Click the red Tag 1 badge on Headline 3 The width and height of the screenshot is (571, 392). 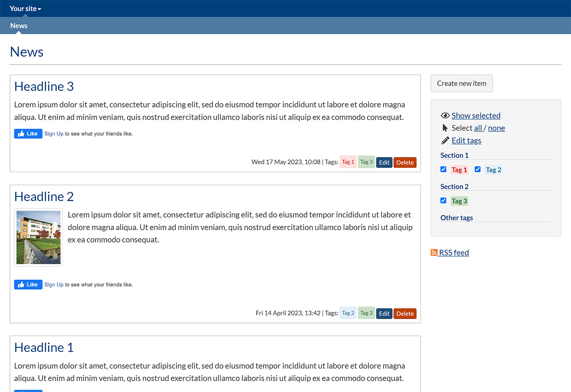coord(348,162)
